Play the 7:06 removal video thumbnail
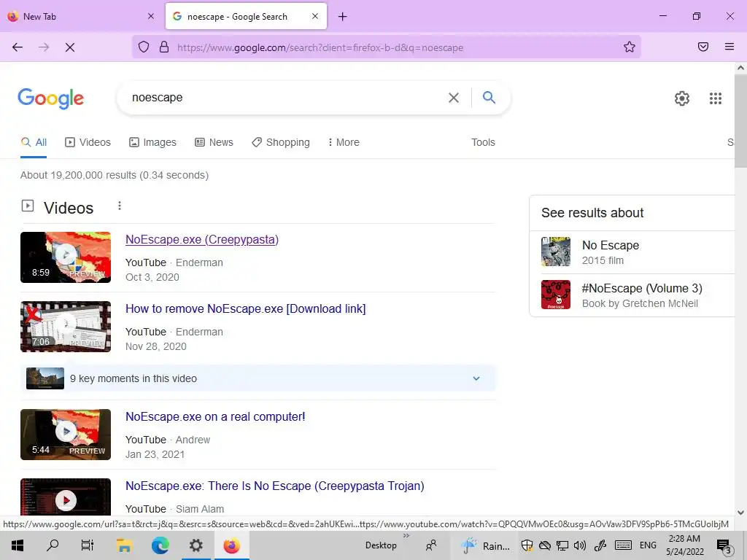The image size is (747, 560). (66, 326)
